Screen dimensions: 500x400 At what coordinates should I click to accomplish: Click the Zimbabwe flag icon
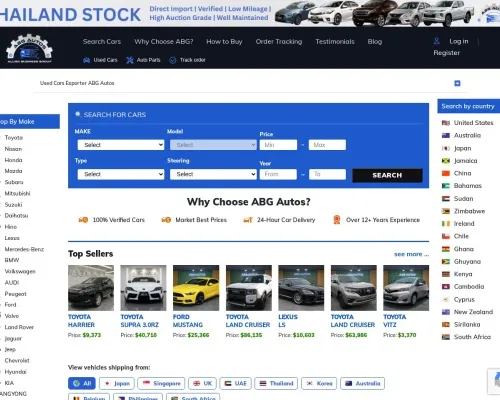446,211
